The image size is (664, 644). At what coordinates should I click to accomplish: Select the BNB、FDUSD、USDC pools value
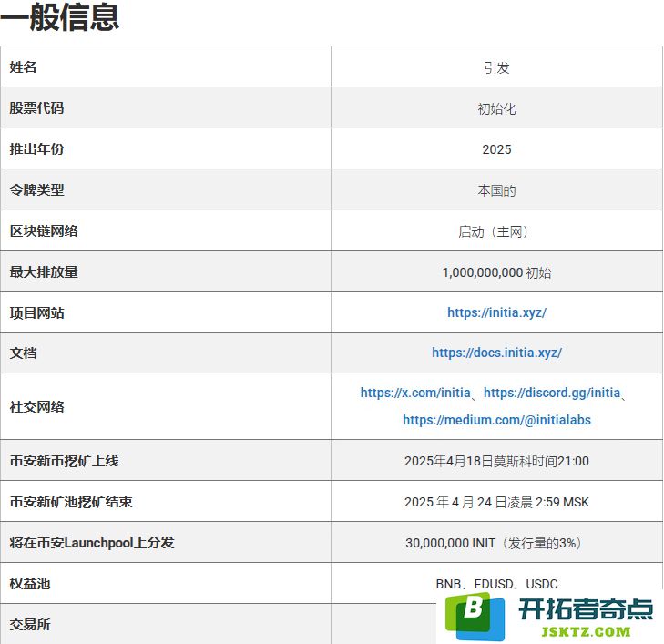pos(496,584)
